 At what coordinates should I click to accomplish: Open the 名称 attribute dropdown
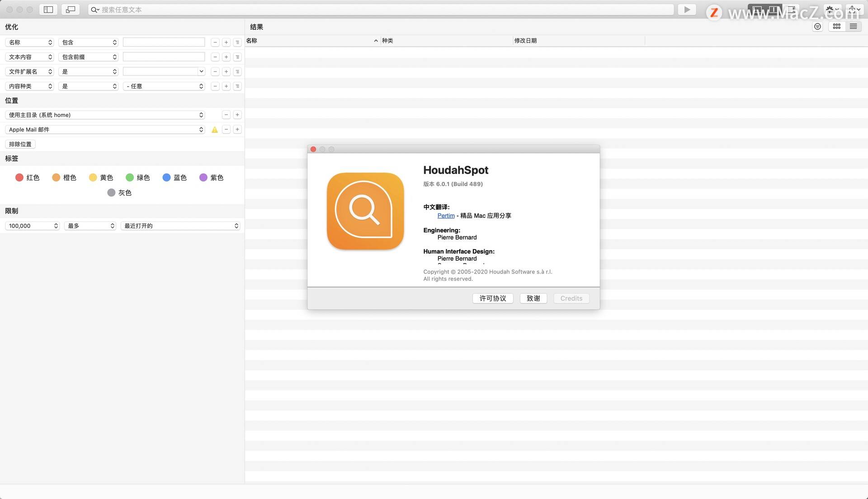[30, 42]
